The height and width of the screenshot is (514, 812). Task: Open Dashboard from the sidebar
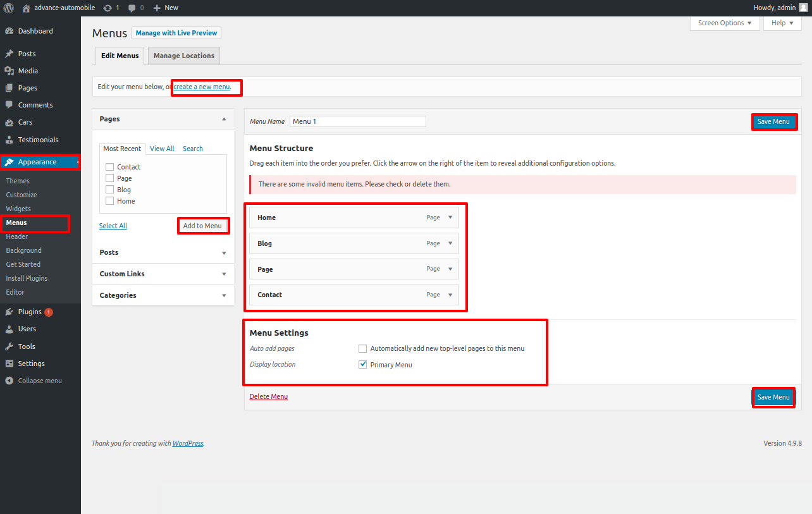click(35, 31)
